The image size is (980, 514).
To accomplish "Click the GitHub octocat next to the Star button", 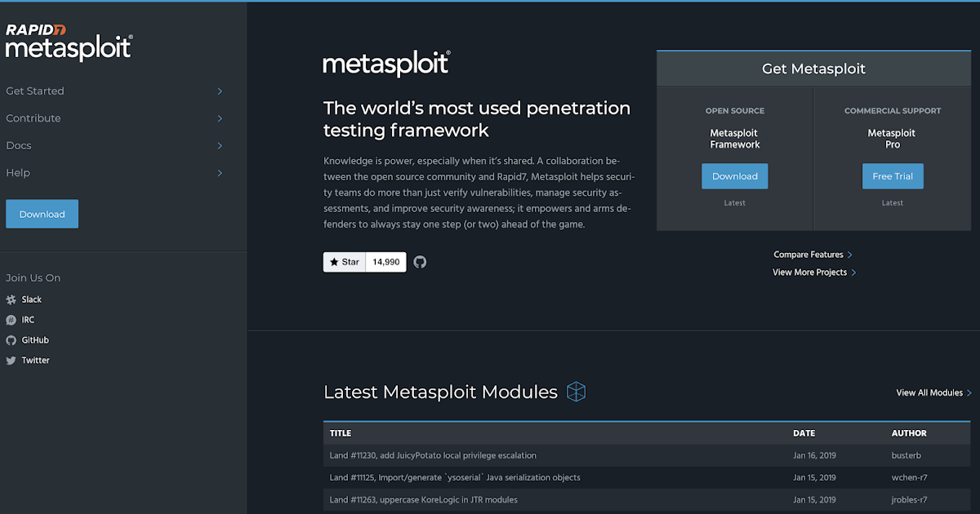I will pos(420,261).
